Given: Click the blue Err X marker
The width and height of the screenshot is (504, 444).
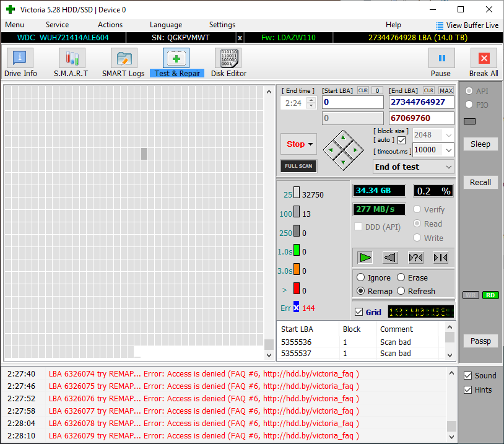Looking at the screenshot, I should click(x=296, y=307).
